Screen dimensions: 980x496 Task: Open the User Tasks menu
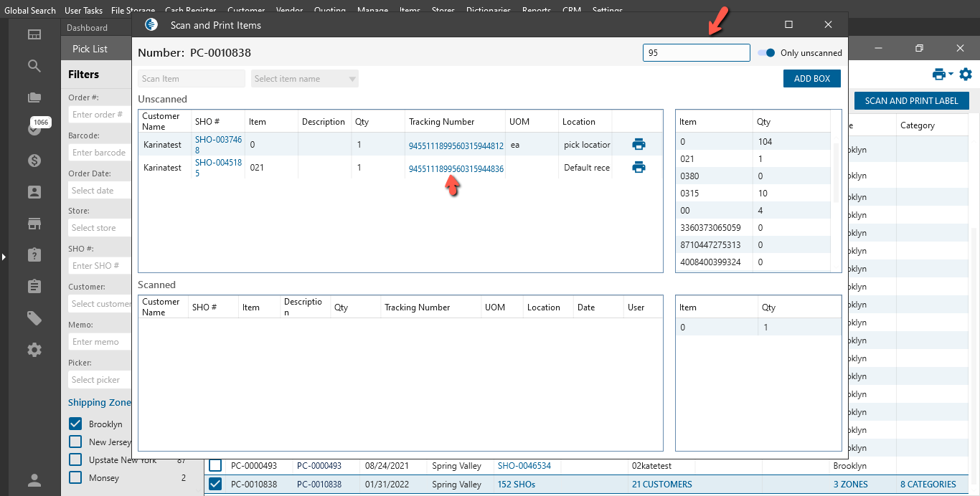click(83, 11)
